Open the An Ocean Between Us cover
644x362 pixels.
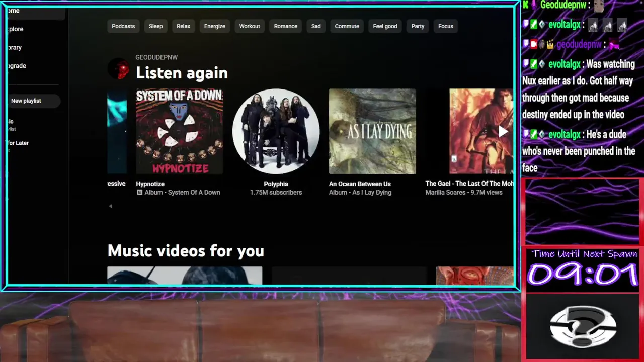click(372, 132)
